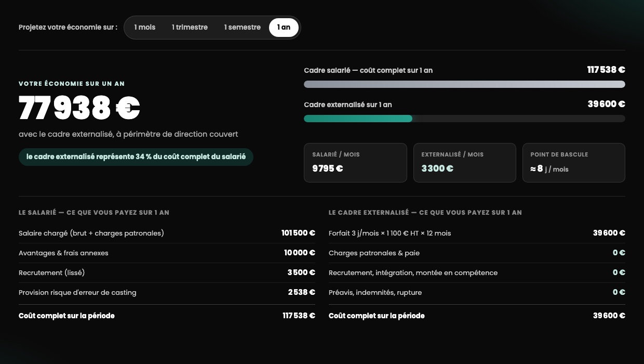The height and width of the screenshot is (364, 644).
Task: Click the 39 600 € total in externalised table
Action: point(609,316)
